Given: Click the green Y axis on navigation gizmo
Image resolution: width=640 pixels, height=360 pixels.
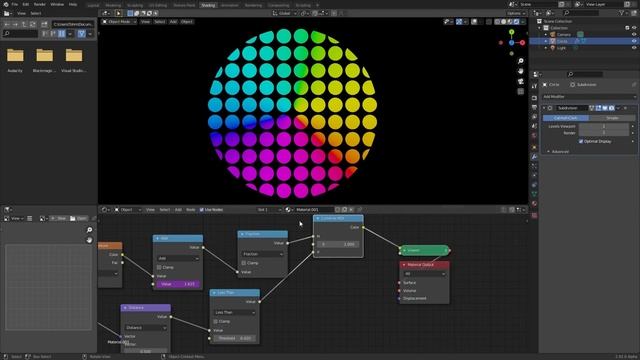Looking at the screenshot, I should point(511,32).
